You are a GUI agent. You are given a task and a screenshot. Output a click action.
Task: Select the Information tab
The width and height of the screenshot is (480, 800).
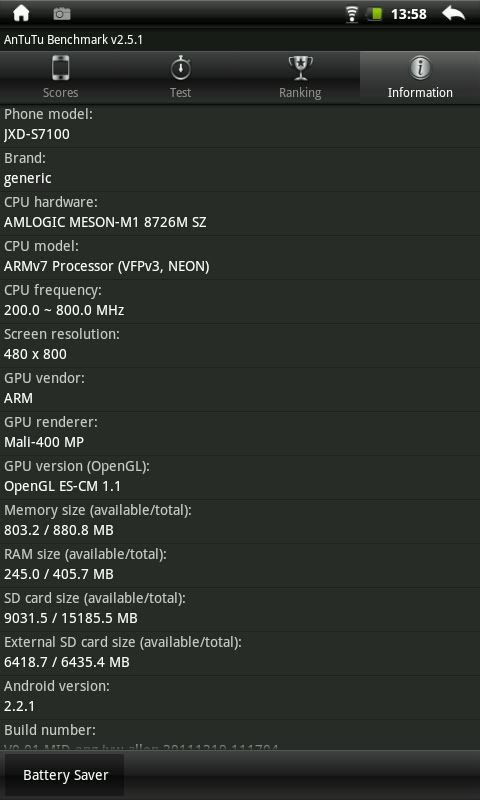pos(420,78)
